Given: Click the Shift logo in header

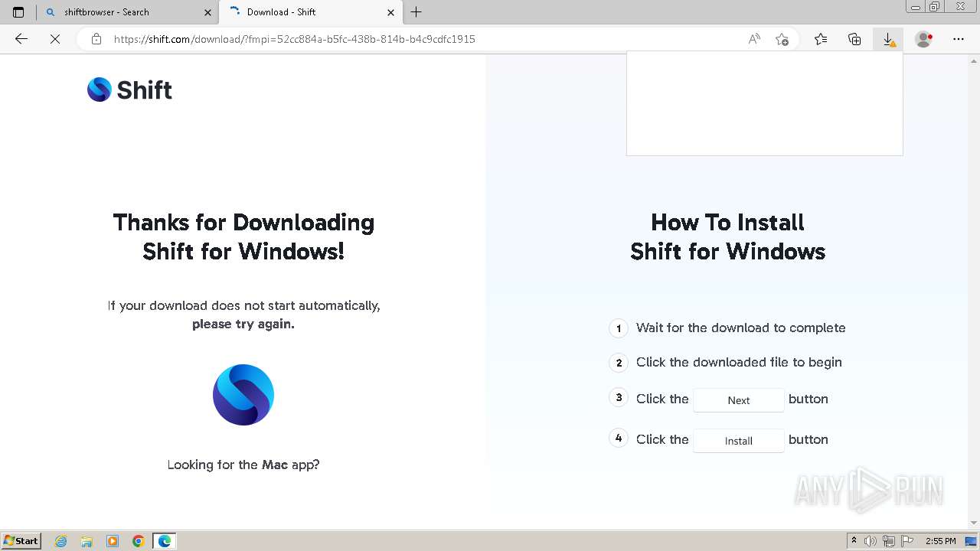Looking at the screenshot, I should (129, 90).
